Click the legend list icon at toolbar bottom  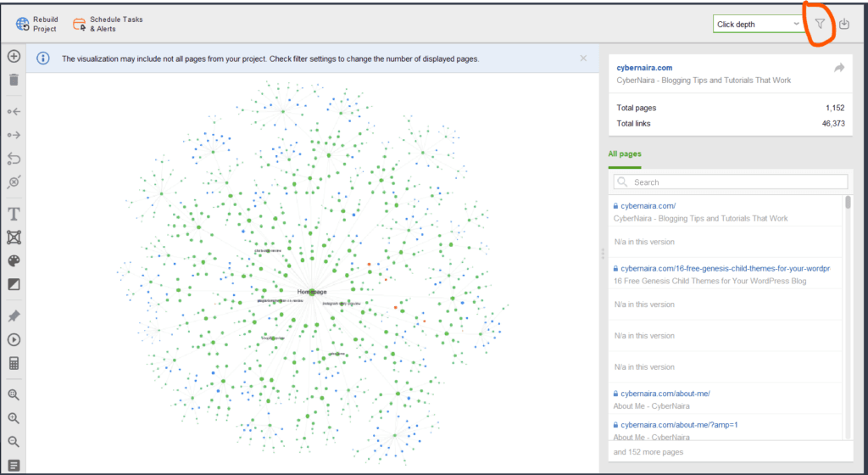(14, 466)
